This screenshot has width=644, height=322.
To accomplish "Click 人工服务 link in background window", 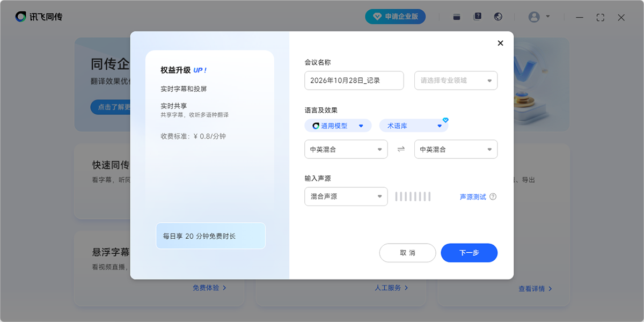I will (x=391, y=288).
